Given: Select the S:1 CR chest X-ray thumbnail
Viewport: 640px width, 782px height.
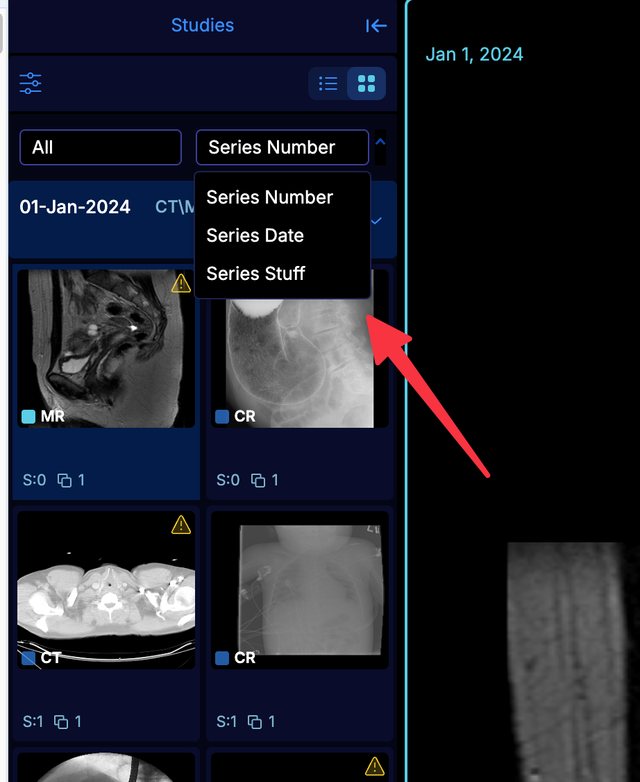Looking at the screenshot, I should pos(300,589).
